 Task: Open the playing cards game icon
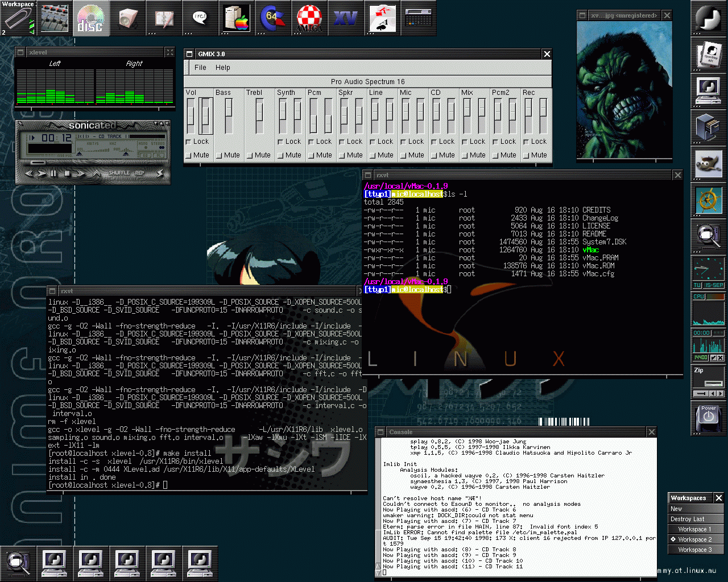tap(382, 18)
